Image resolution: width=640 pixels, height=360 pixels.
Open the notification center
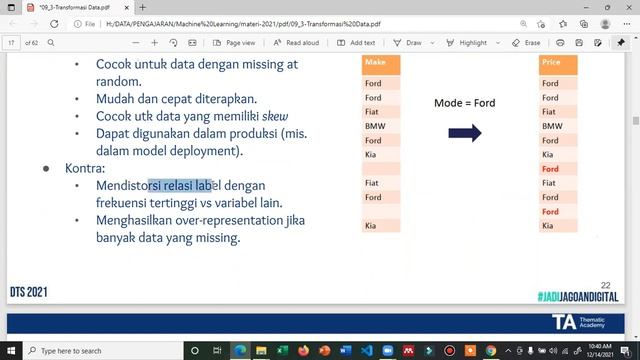625,351
